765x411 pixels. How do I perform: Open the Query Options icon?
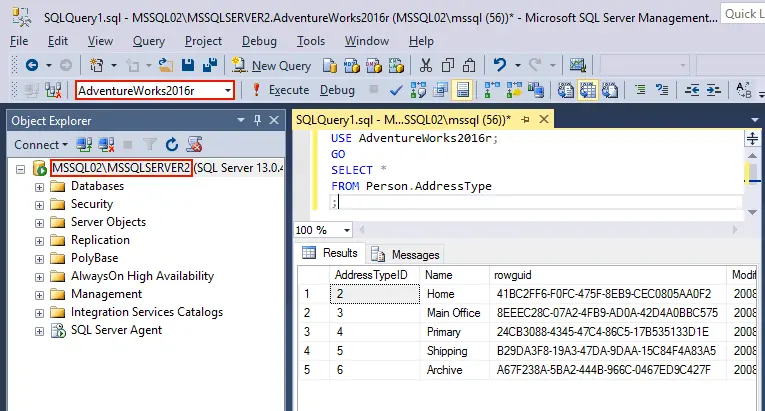pyautogui.click(x=440, y=90)
